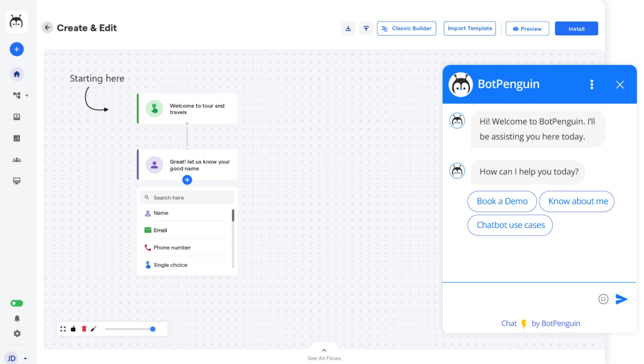
Task: Click the download icon in the top toolbar
Action: pyautogui.click(x=348, y=28)
